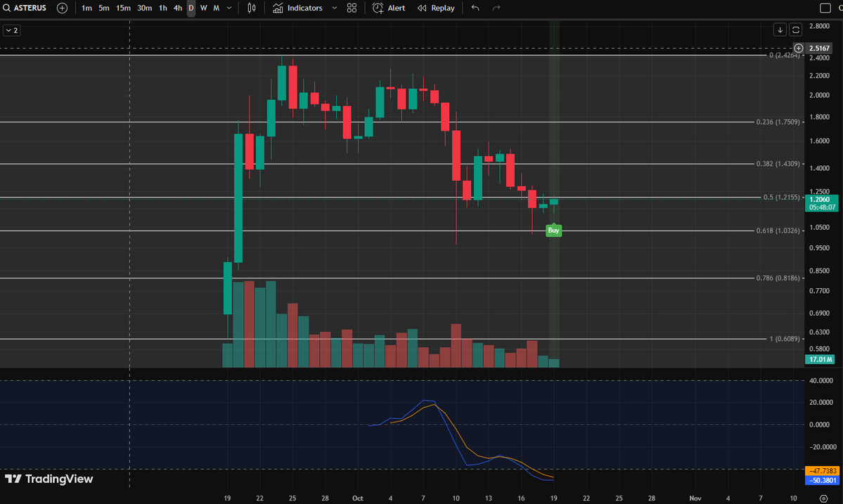Switch to monthly M timeframe
This screenshot has width=843, height=504.
coord(216,8)
